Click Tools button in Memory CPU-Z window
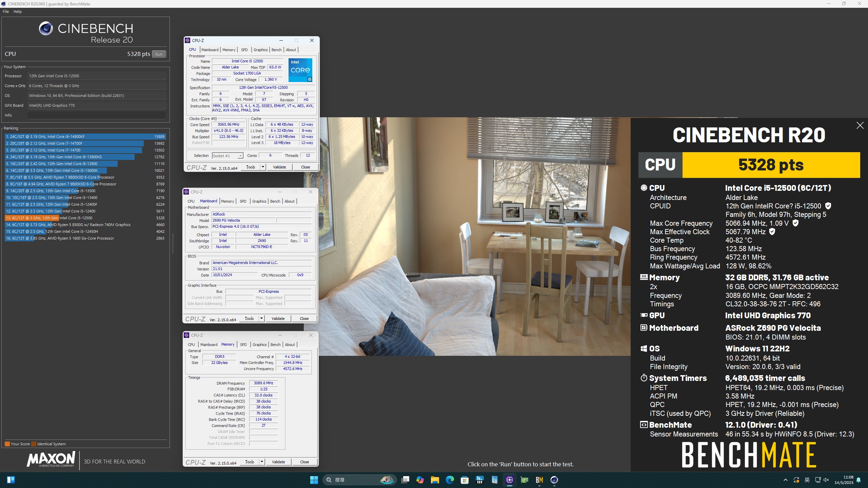Image resolution: width=868 pixels, height=488 pixels. pyautogui.click(x=250, y=462)
